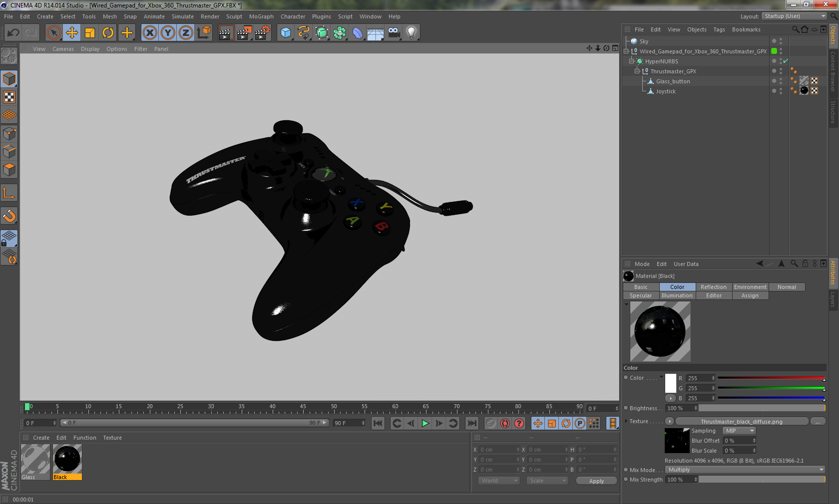Open the Scale coordinate dropdown
Image resolution: width=839 pixels, height=504 pixels.
pos(547,481)
